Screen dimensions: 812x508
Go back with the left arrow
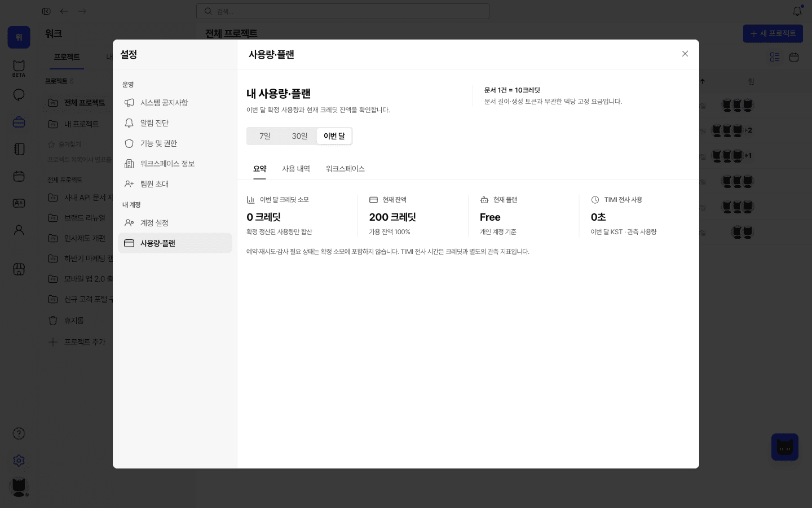click(x=64, y=11)
